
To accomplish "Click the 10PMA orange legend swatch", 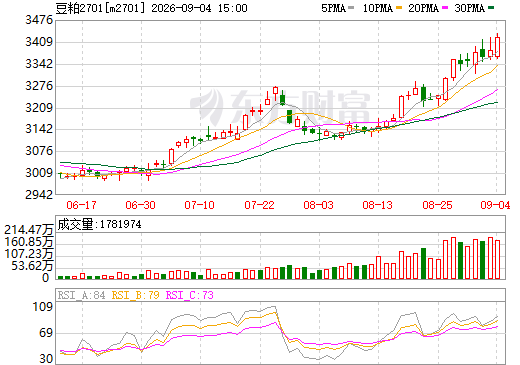I will [x=399, y=8].
